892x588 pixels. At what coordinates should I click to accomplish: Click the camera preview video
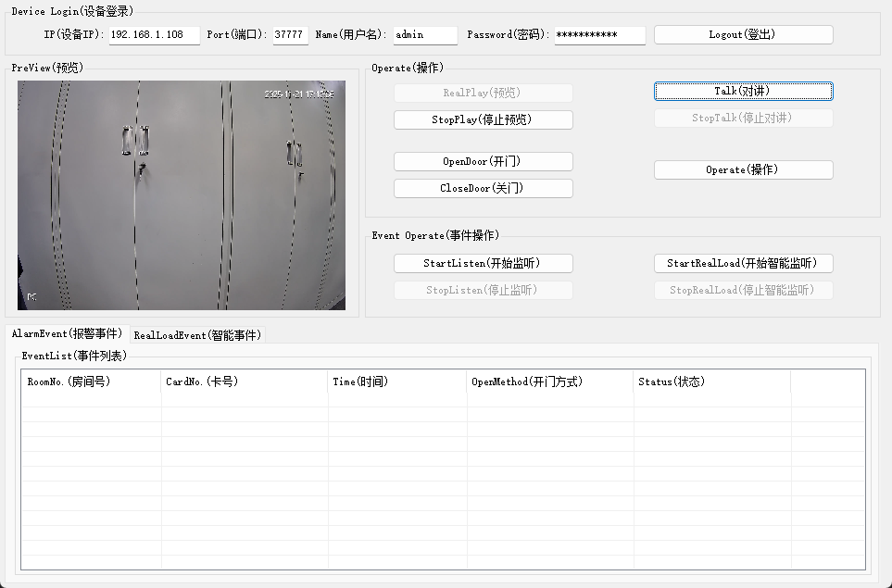(x=182, y=194)
